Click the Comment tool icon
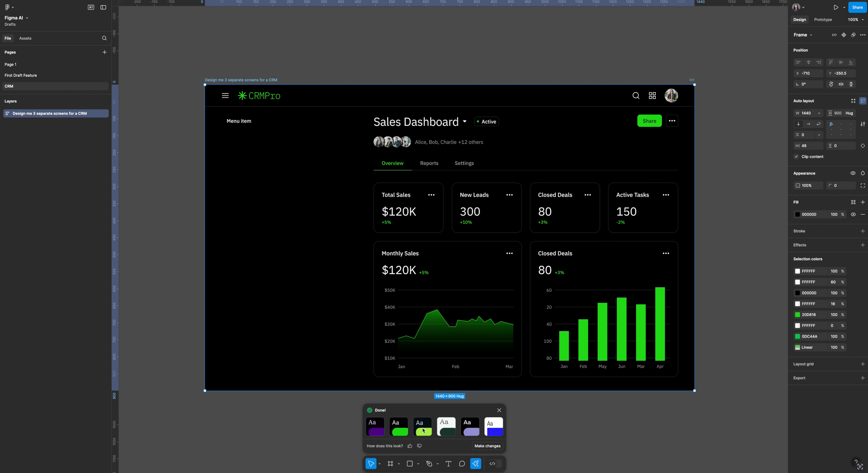The image size is (868, 473). tap(462, 464)
